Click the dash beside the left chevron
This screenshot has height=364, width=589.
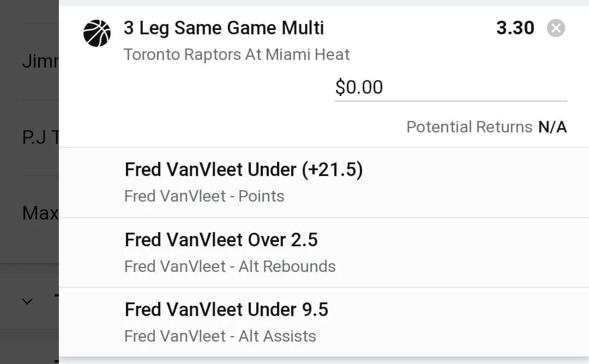(56, 296)
